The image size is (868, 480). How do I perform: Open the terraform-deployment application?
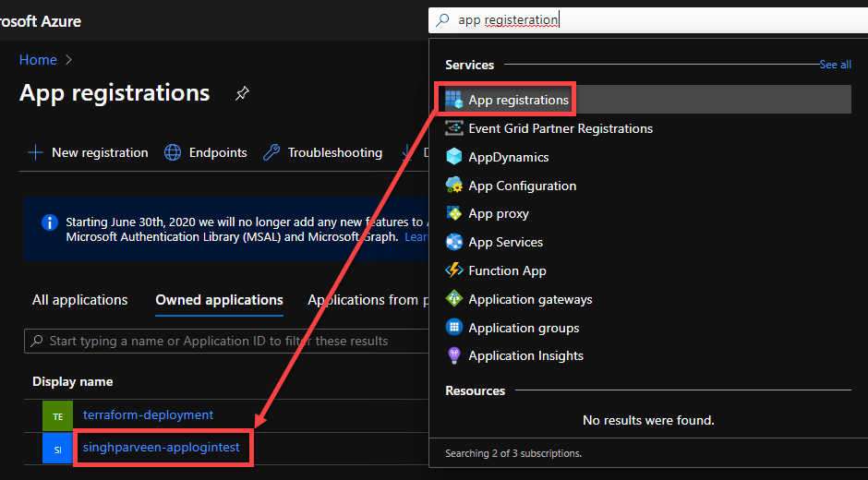click(148, 414)
